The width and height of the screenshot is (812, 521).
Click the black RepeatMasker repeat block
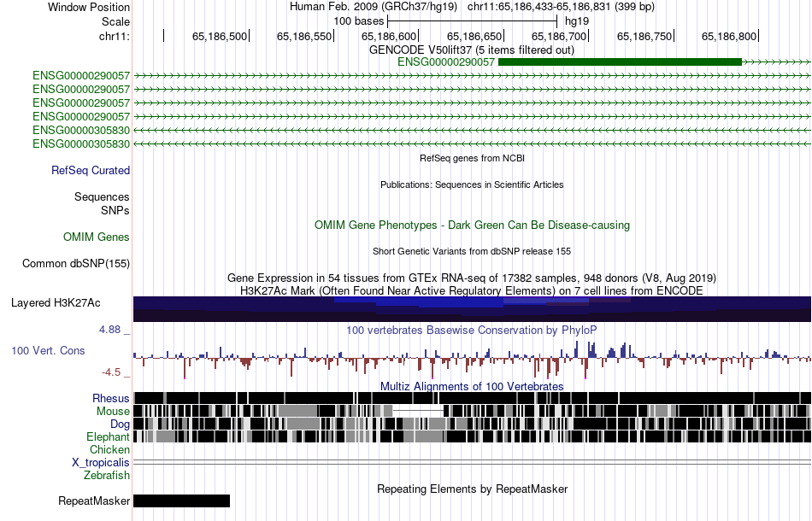(182, 501)
